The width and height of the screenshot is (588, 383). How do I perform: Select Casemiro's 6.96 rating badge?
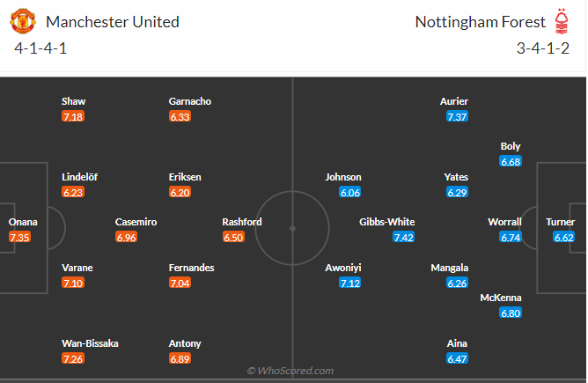pos(127,237)
